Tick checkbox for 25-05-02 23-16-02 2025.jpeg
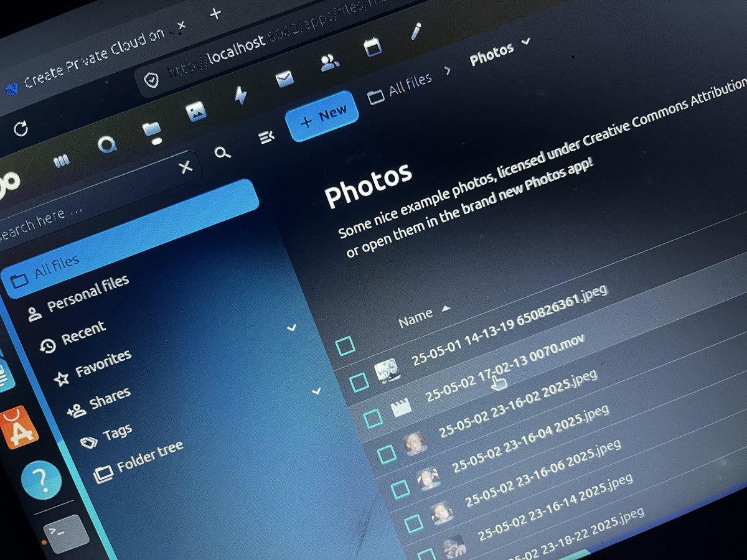 (386, 454)
